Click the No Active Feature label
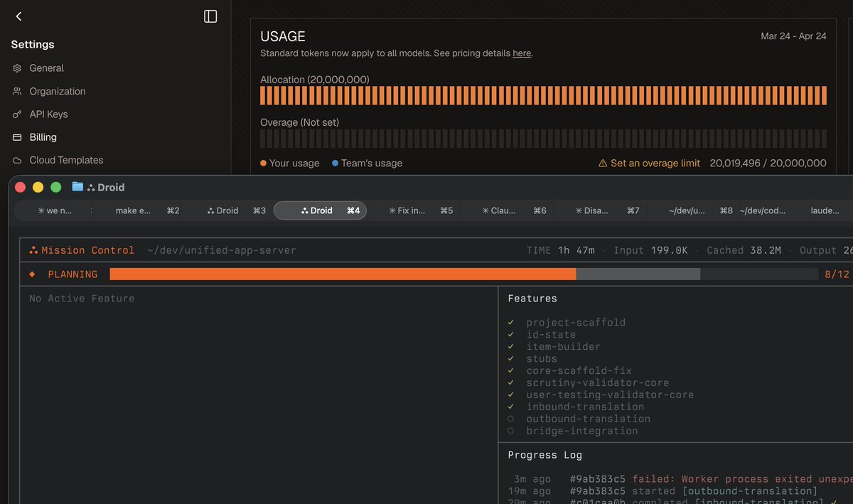This screenshot has width=853, height=504. 82,299
